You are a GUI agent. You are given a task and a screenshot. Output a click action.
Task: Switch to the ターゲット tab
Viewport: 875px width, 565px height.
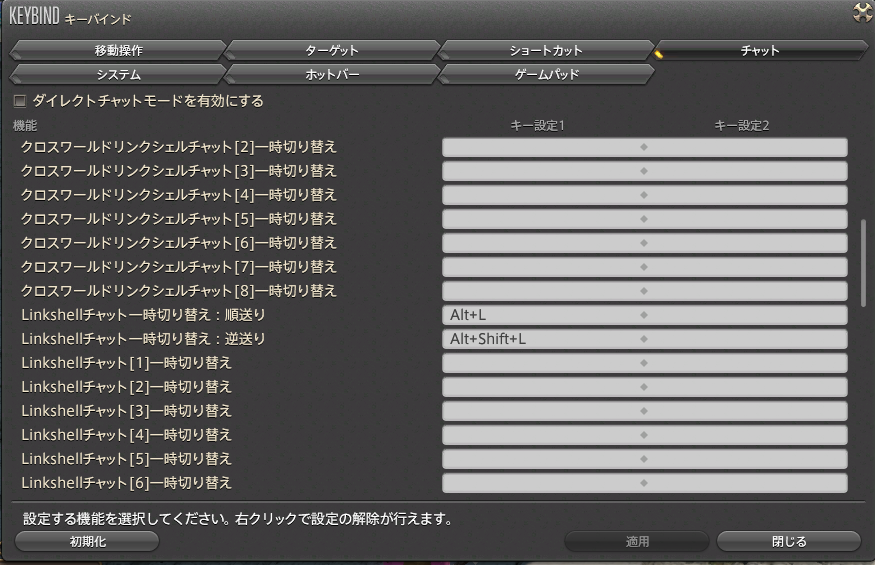click(x=332, y=50)
